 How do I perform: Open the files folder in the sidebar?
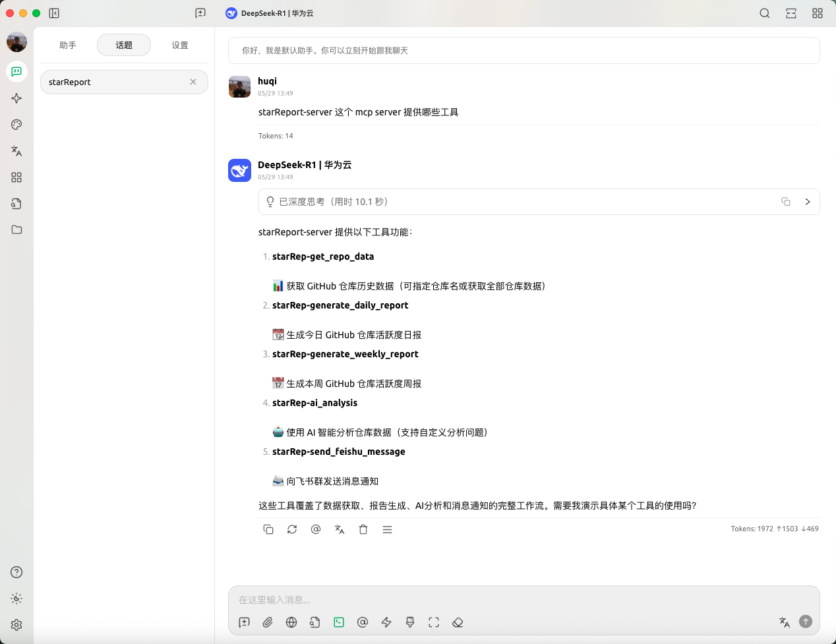16,229
